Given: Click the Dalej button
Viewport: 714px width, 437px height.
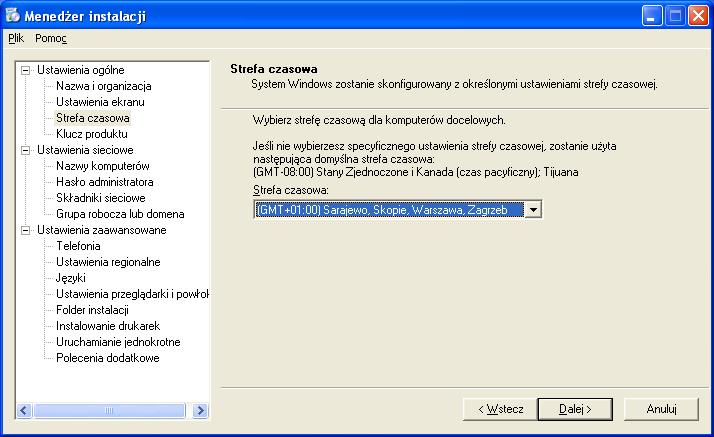Looking at the screenshot, I should [575, 409].
